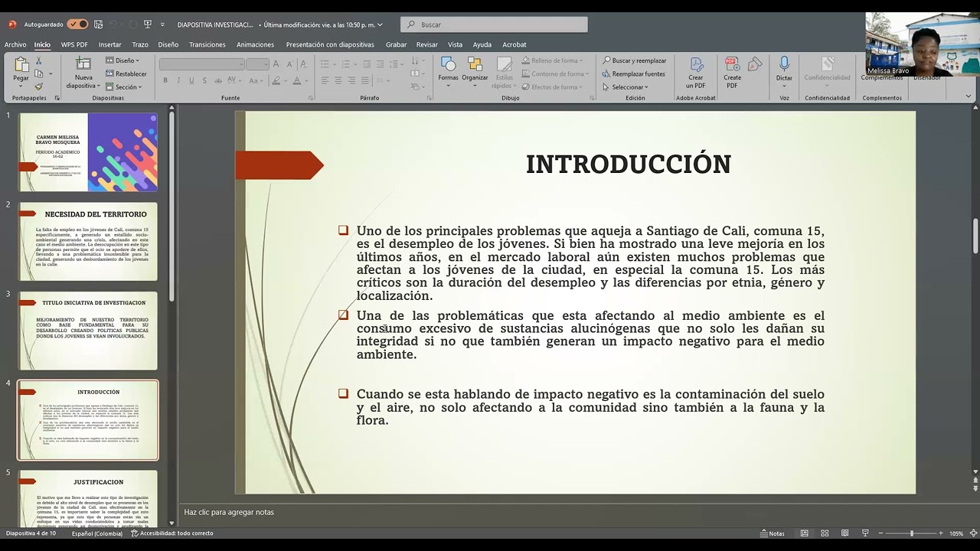Clear all formatting with the eraser A icon
980x551 pixels.
[x=305, y=64]
